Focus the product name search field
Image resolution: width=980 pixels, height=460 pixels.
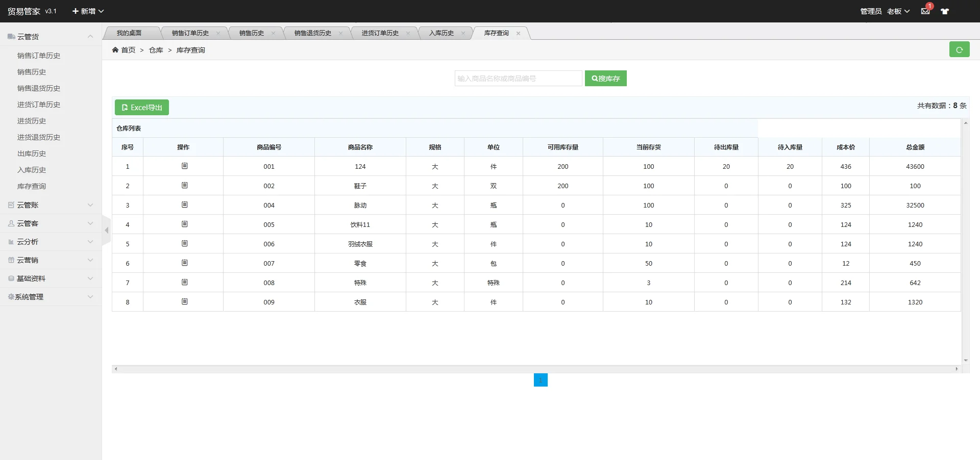518,79
